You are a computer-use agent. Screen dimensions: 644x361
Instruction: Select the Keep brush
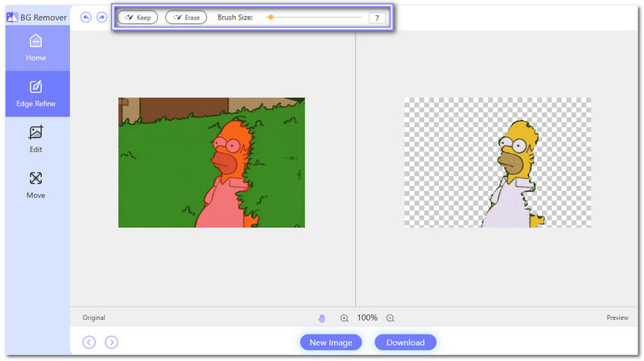click(138, 17)
